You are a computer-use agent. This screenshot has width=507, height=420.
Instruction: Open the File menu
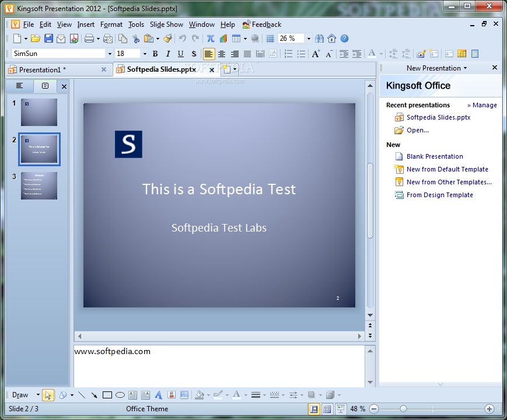point(29,24)
